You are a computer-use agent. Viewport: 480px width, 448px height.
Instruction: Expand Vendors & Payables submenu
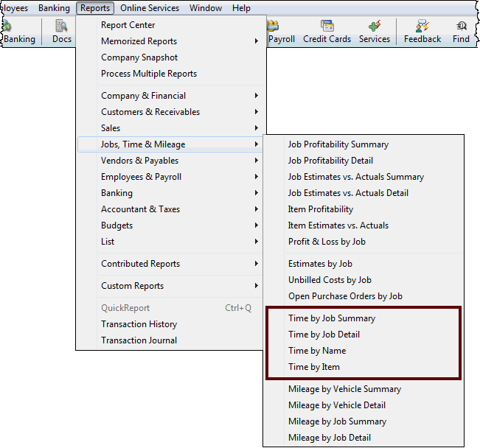pyautogui.click(x=170, y=161)
